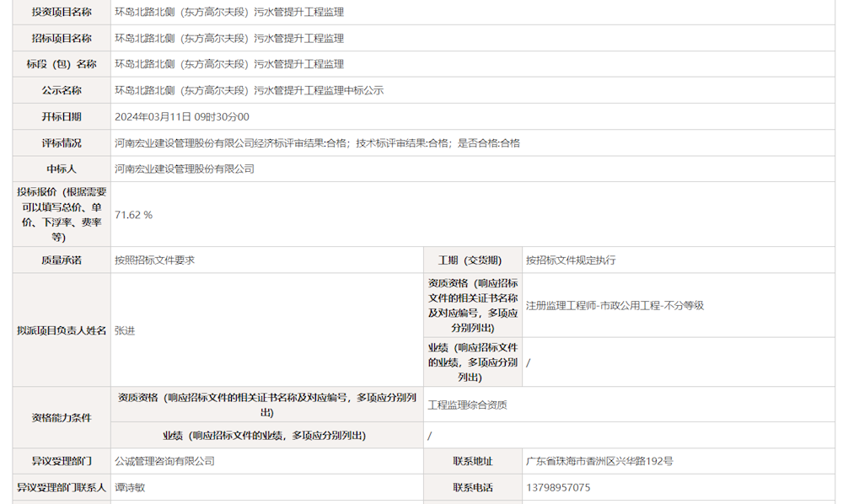Viewport: 843px width, 504px height.
Task: Click the 投资项目名称 header cell
Action: (x=60, y=13)
